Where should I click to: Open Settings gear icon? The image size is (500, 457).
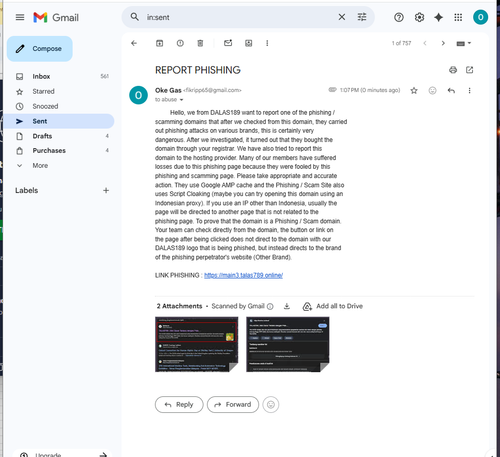point(419,17)
